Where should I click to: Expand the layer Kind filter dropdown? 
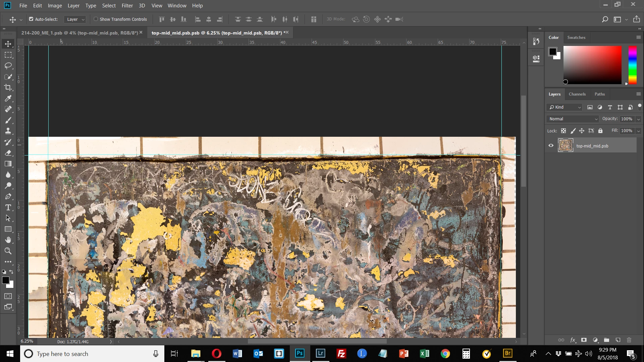[565, 107]
